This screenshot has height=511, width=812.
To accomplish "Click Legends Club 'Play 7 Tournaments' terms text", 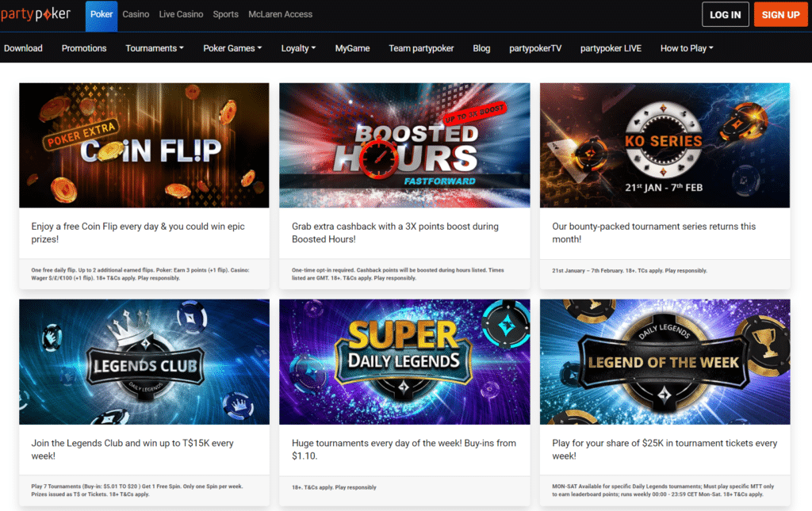I will [x=136, y=490].
